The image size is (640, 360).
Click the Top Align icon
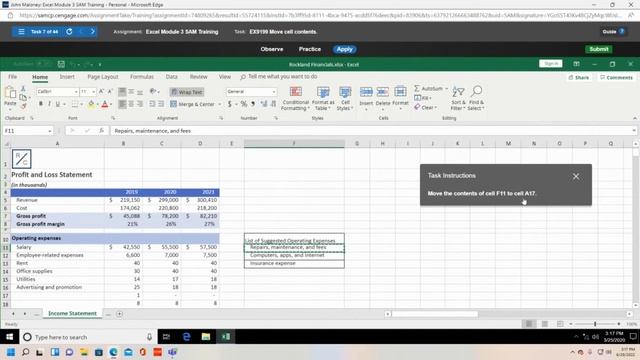122,92
